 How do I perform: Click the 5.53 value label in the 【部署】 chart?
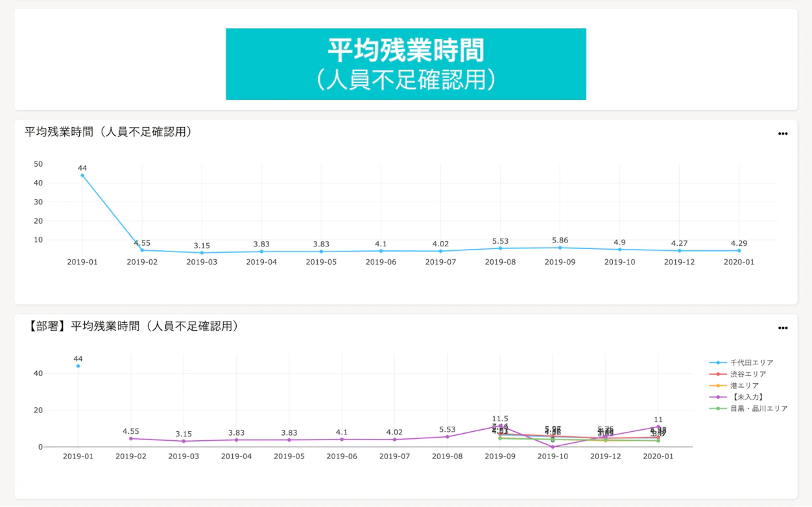pos(447,429)
